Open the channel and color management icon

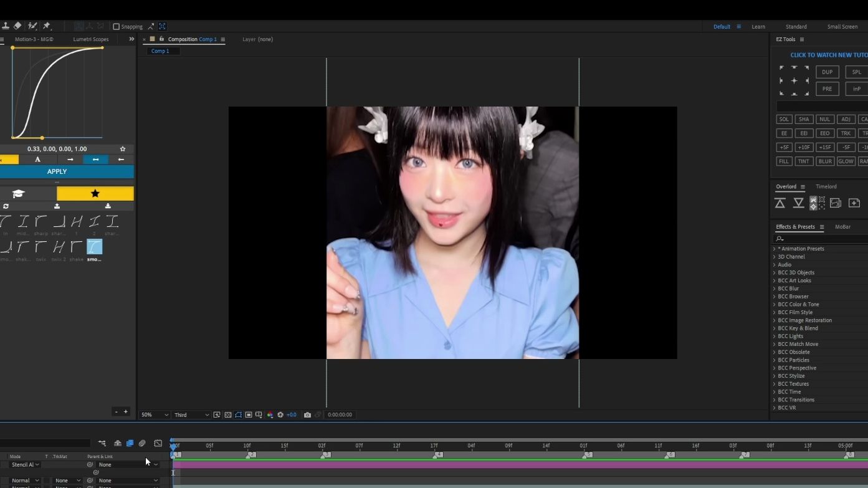click(x=270, y=415)
